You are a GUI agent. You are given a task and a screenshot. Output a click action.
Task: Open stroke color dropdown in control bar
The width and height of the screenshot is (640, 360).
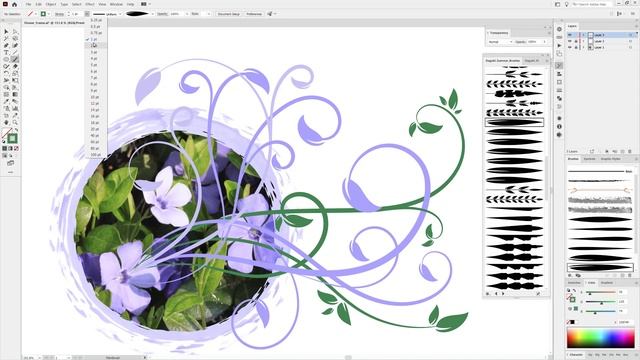coord(49,14)
